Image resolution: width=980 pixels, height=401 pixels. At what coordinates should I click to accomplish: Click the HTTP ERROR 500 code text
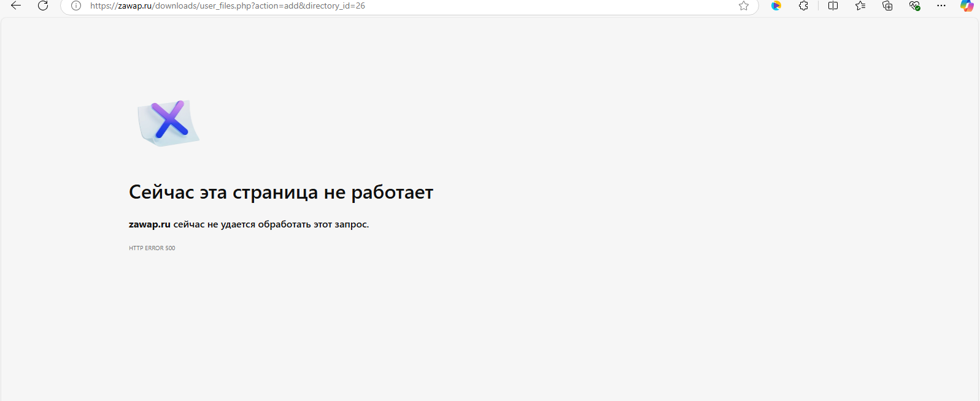[152, 248]
